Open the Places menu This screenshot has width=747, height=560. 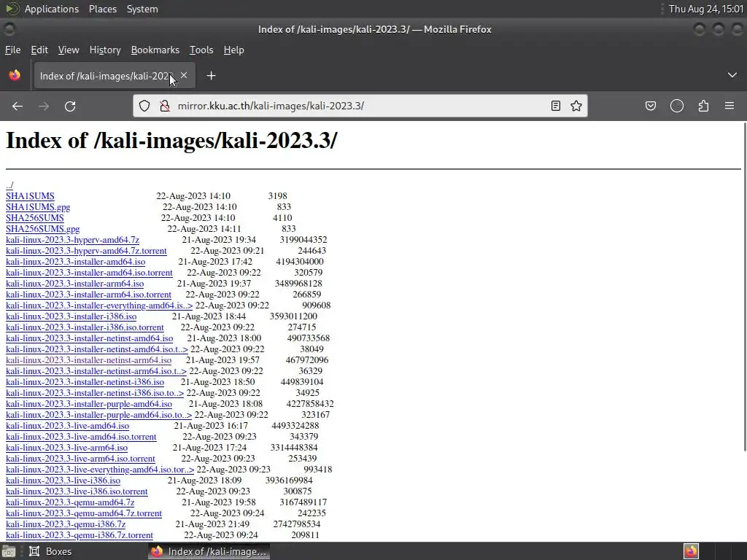click(102, 9)
